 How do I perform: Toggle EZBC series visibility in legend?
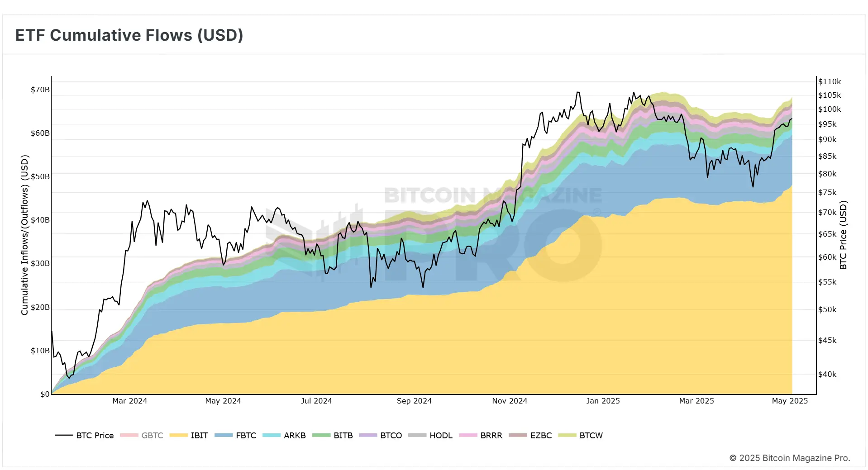pos(530,435)
